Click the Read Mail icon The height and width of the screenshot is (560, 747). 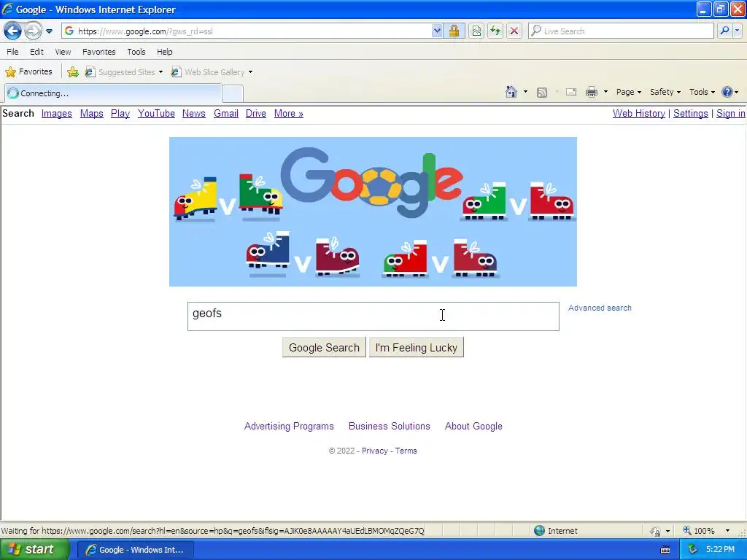pyautogui.click(x=571, y=93)
